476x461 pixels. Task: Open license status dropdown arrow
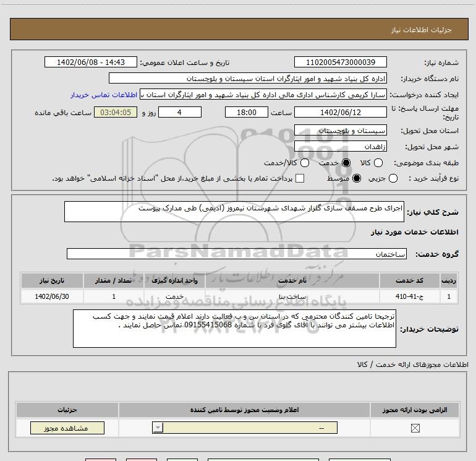[x=158, y=428]
